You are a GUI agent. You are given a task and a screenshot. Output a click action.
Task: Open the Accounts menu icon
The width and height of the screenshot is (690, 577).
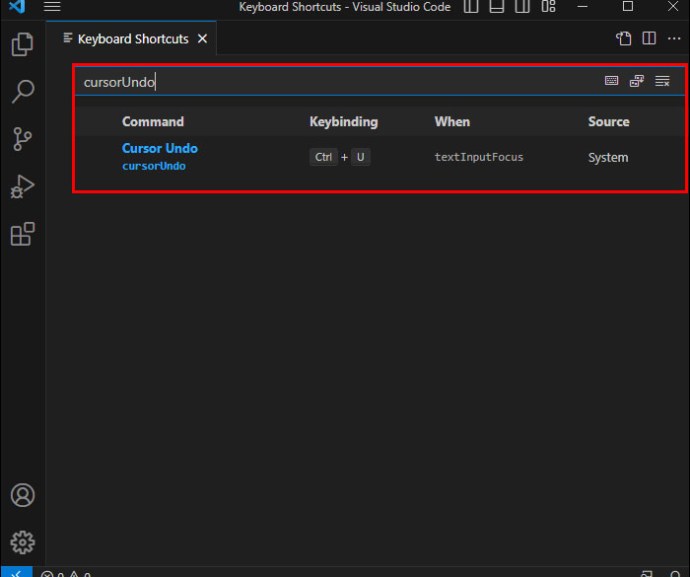pos(22,495)
